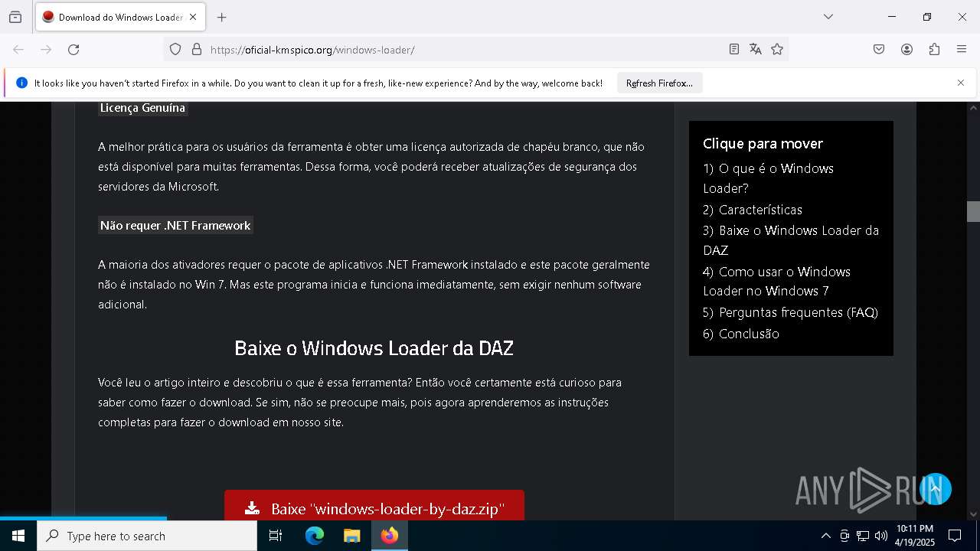The width and height of the screenshot is (980, 551).
Task: Open extensions puzzle icon
Action: click(x=934, y=50)
